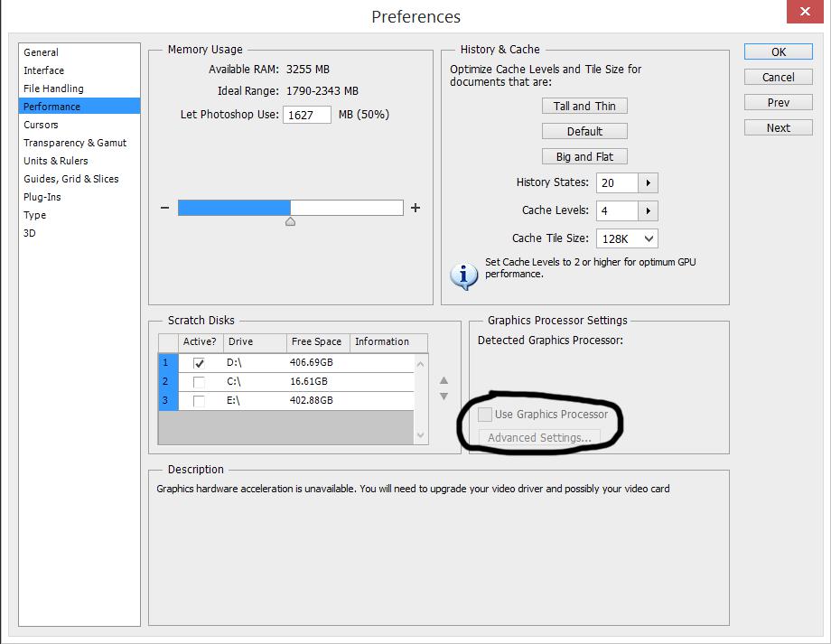The width and height of the screenshot is (831, 644).
Task: Click the 406.69GB free space value
Action: coord(311,362)
